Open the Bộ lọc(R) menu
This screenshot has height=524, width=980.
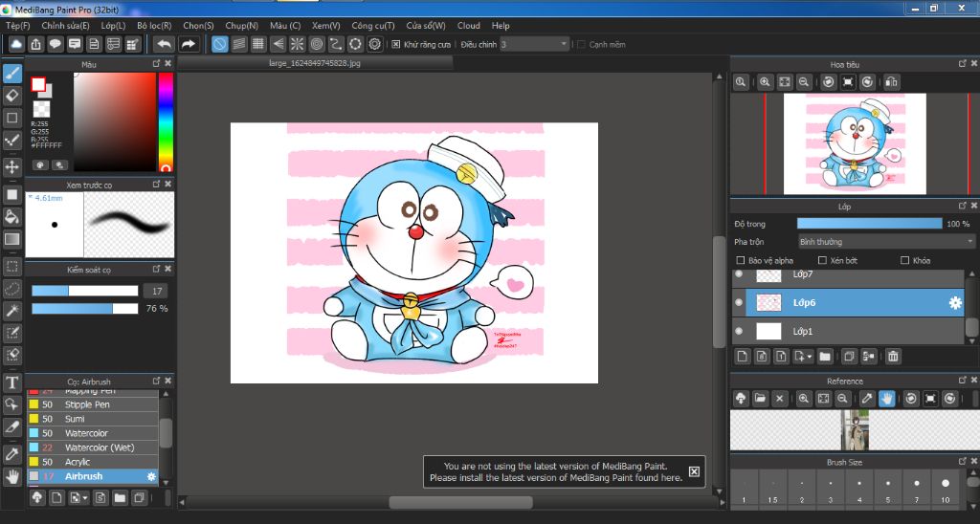154,26
